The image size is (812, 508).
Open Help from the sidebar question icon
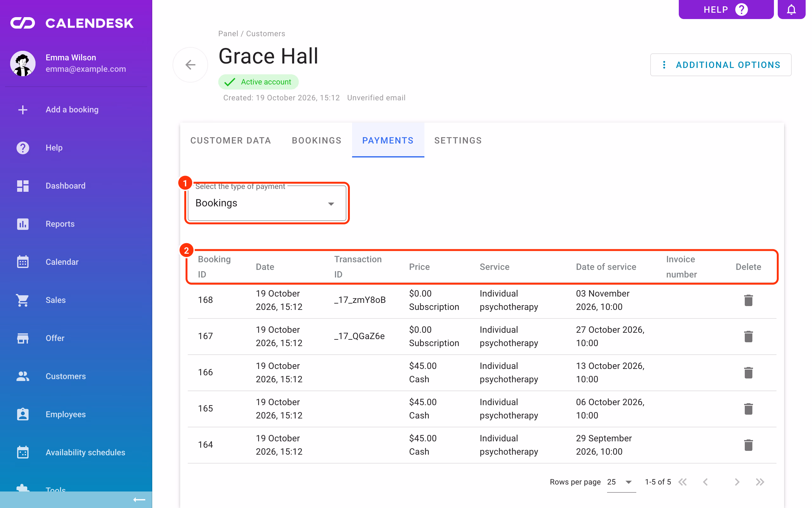point(23,148)
